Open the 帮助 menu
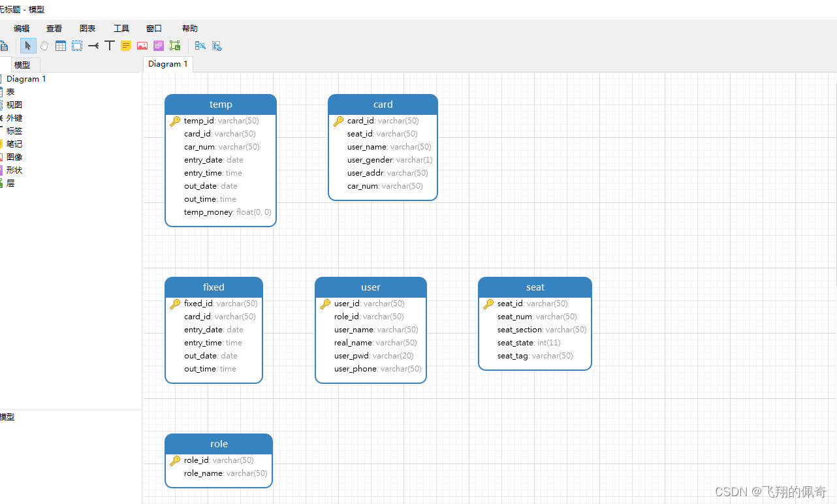 pyautogui.click(x=190, y=29)
